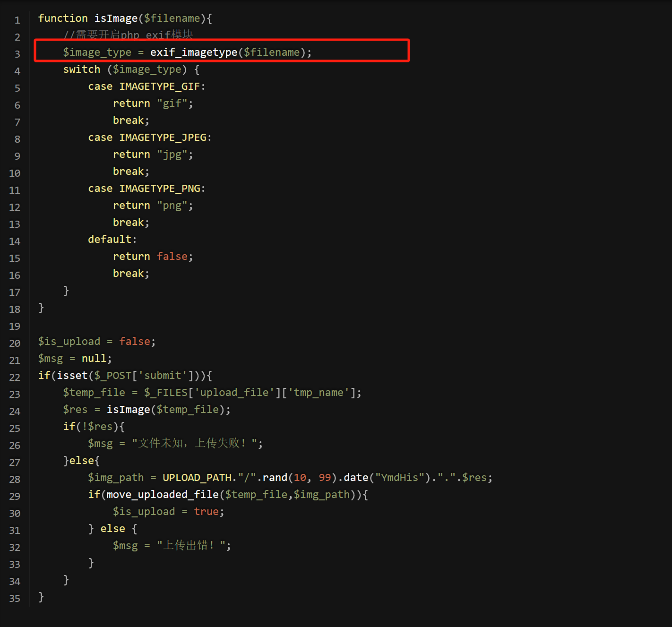Click the switch keyword
This screenshot has width=672, height=627.
pyautogui.click(x=82, y=69)
